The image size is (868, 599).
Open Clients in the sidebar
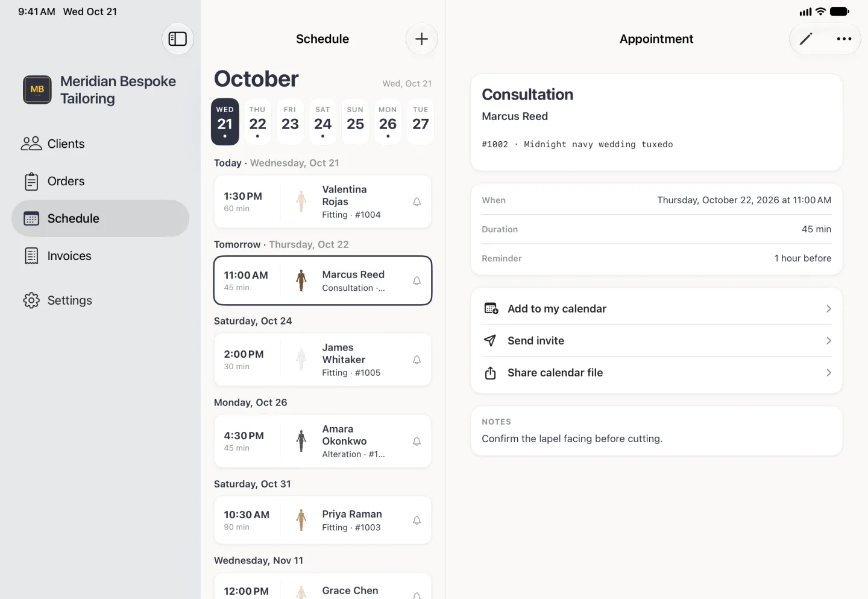(100, 144)
